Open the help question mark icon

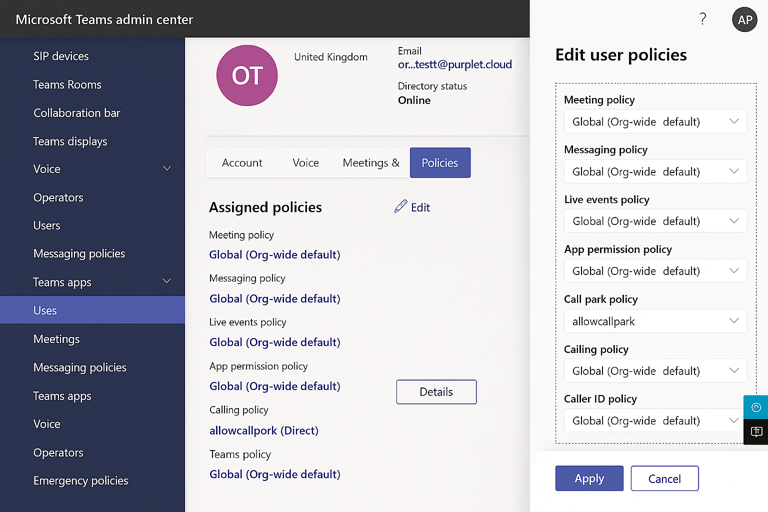point(703,19)
